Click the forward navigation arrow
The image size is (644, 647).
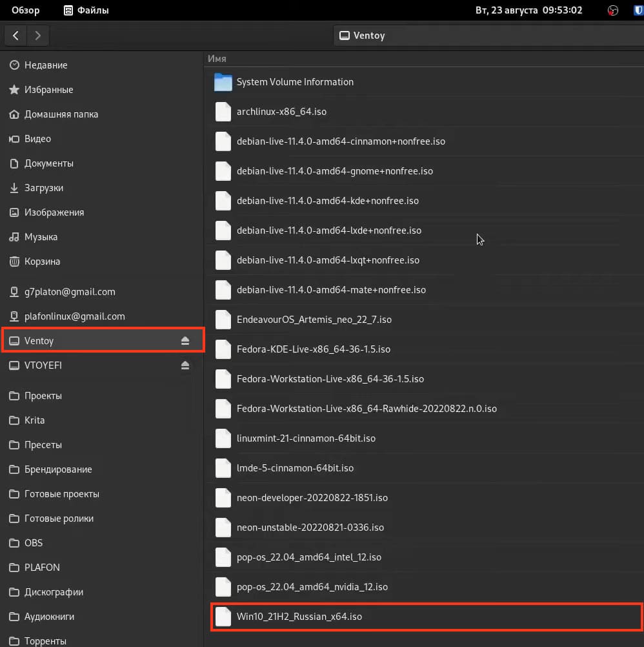[x=38, y=36]
